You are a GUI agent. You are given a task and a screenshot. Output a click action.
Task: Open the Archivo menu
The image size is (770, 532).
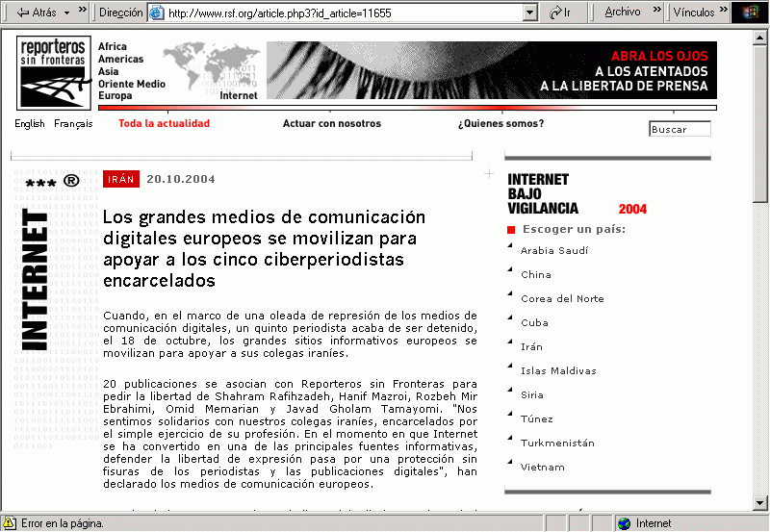pyautogui.click(x=622, y=12)
